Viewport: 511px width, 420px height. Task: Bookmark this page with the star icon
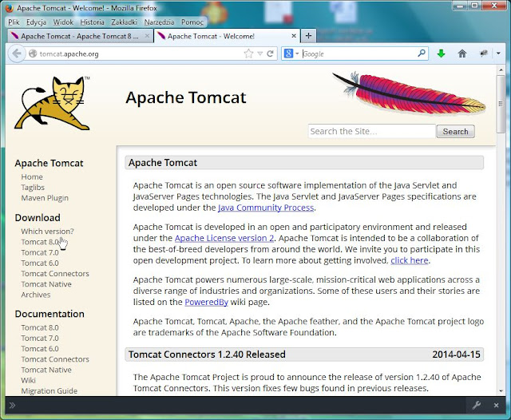pos(248,53)
